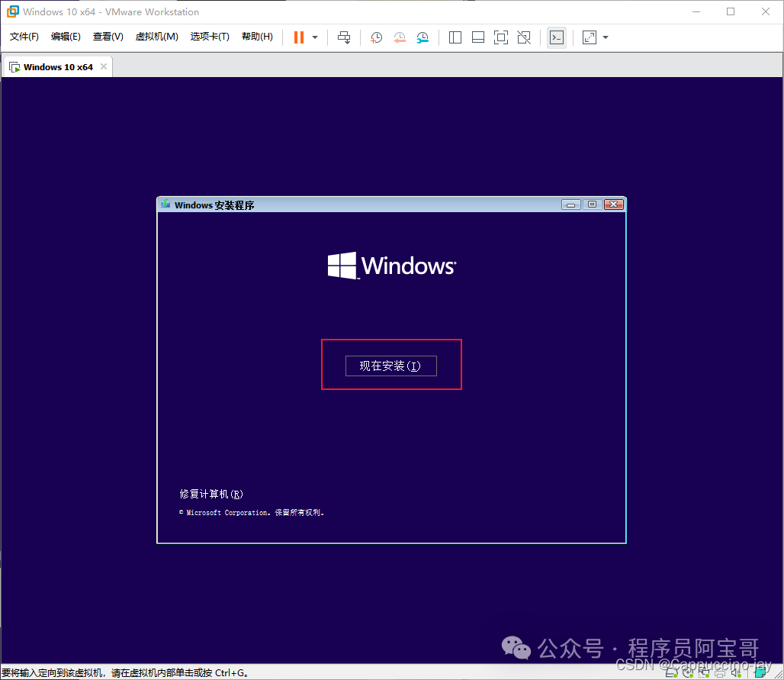The width and height of the screenshot is (784, 680).
Task: Toggle the thumbnail bar view icon
Action: pos(478,37)
